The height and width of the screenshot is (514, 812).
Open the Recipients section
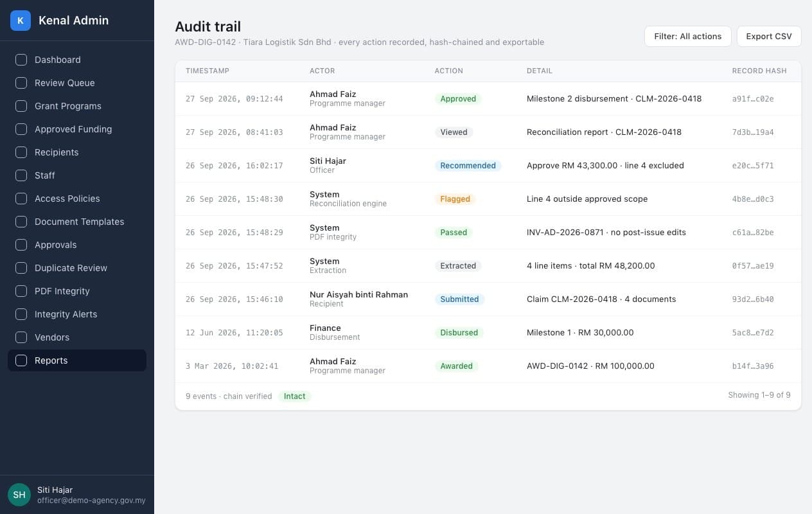coord(77,152)
